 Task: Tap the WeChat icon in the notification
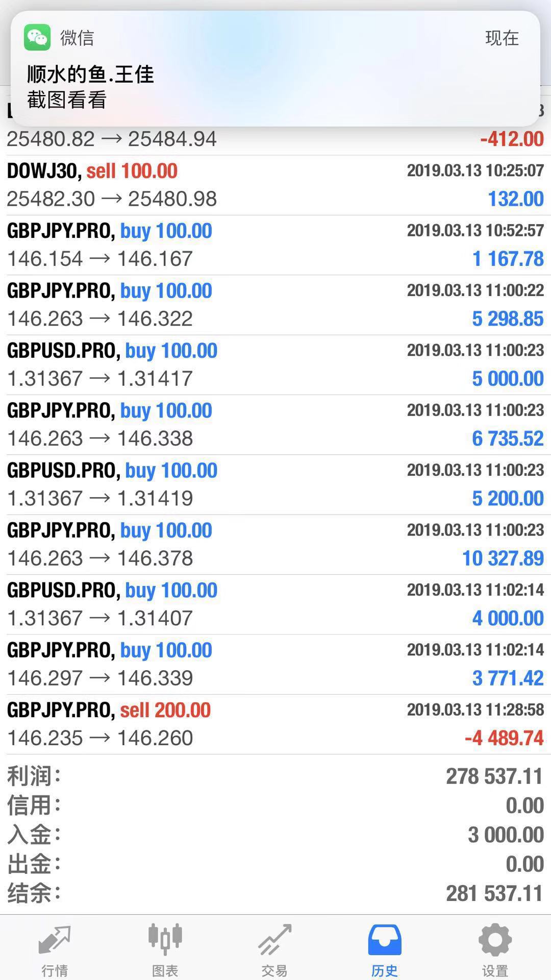[37, 37]
